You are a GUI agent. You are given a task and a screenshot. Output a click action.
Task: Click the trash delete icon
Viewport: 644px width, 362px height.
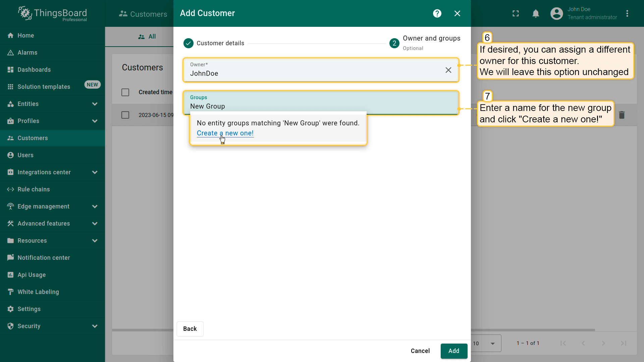(x=622, y=115)
